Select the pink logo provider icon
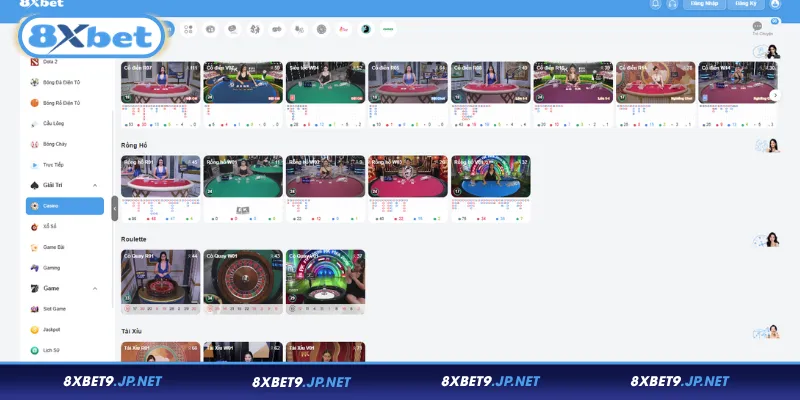Viewport: 800px width, 400px height. coord(344,29)
